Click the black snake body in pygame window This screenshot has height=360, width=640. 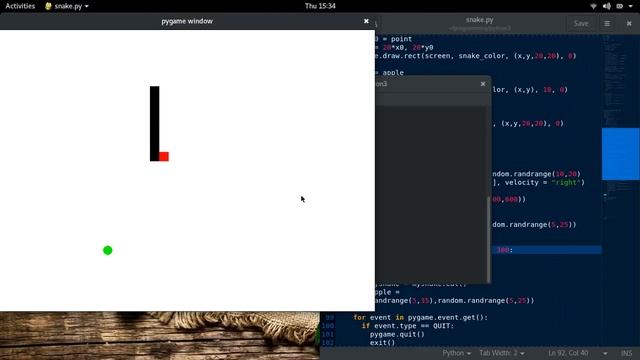(x=154, y=123)
